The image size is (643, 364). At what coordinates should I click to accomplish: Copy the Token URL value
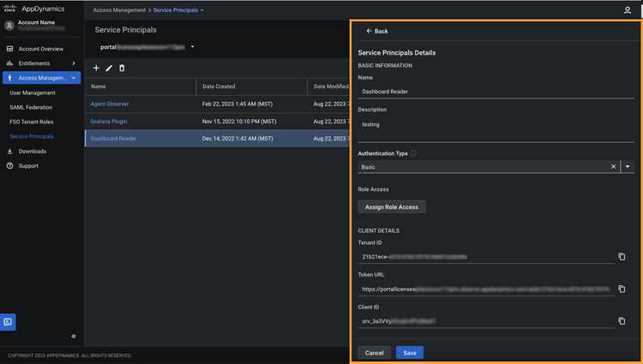pyautogui.click(x=622, y=289)
